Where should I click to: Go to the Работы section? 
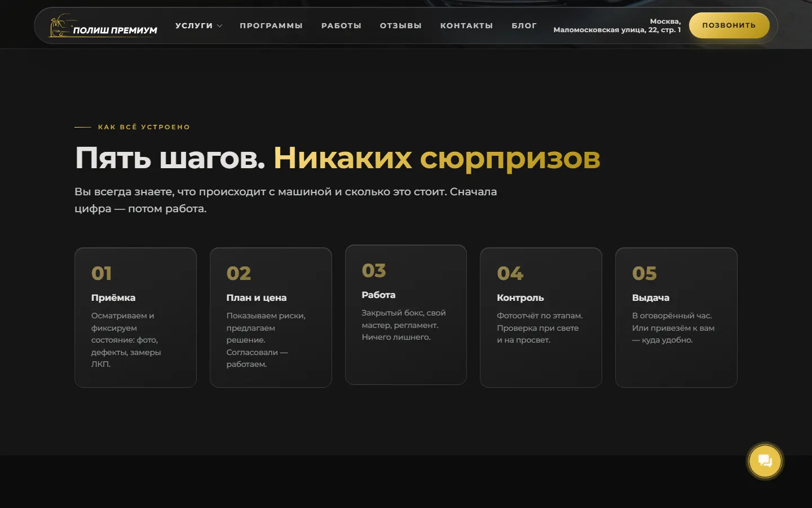pyautogui.click(x=341, y=25)
